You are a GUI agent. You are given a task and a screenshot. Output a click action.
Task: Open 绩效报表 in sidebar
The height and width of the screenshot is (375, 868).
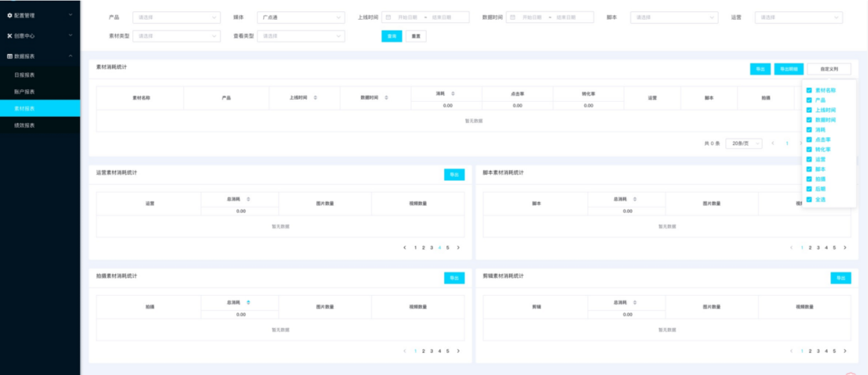point(40,126)
